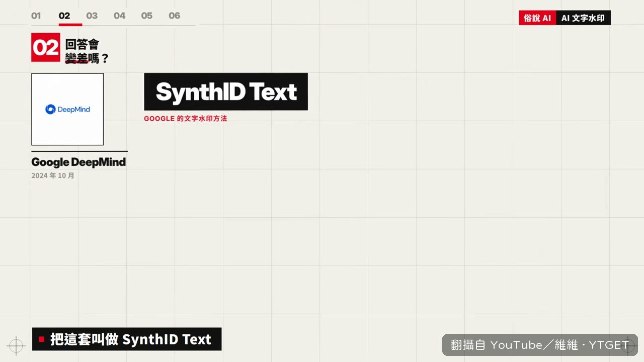Click the 2024 年 10 月 date text
Screen dimensions: 644x362
53,176
